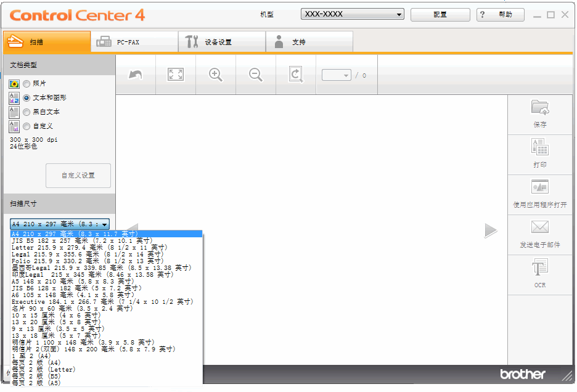Open the PC-FAX tab
Screen dimensions: 577x392
(x=134, y=41)
